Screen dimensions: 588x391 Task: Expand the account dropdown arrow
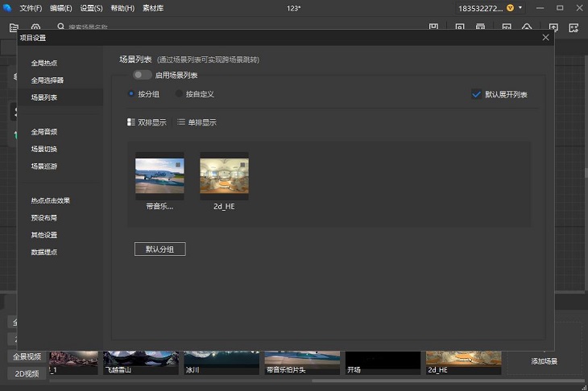(520, 8)
